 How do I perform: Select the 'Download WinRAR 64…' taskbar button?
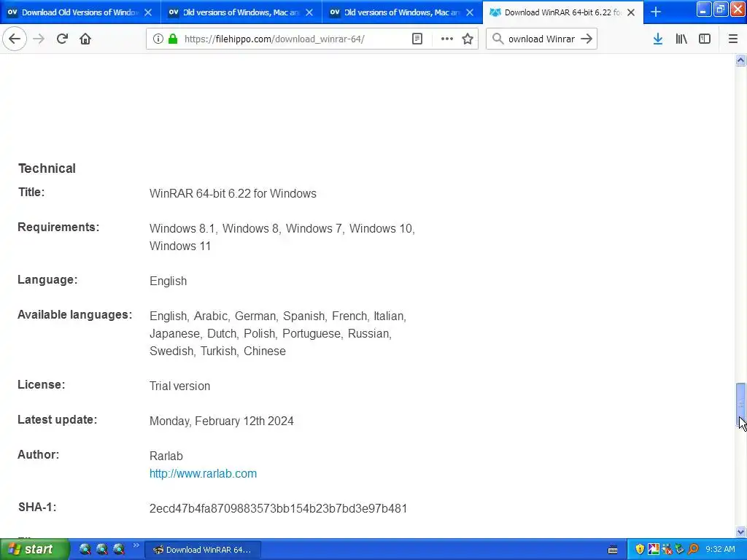point(204,550)
